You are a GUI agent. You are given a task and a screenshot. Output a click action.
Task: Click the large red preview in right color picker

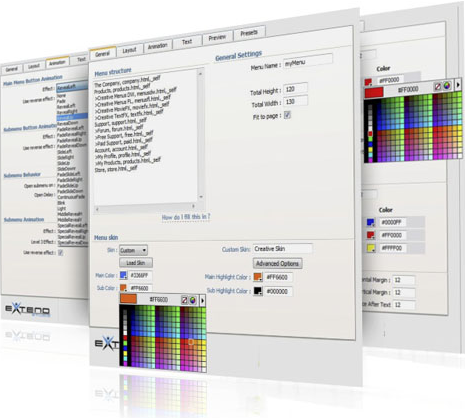click(x=374, y=92)
